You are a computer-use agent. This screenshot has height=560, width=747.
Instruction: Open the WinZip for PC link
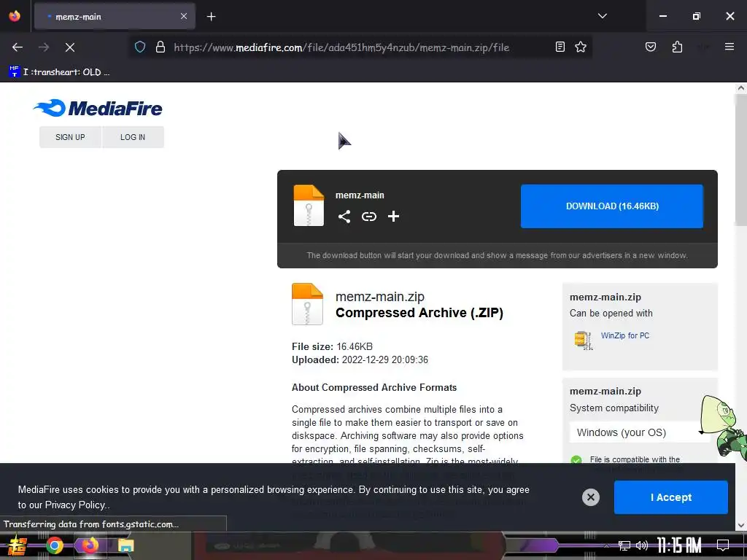(x=625, y=335)
